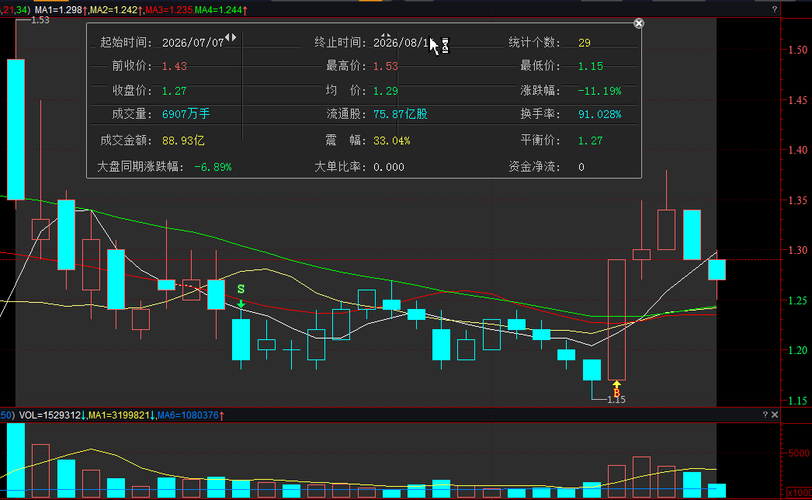812x500 pixels.
Task: Click the statistics count value 29
Action: tap(584, 43)
